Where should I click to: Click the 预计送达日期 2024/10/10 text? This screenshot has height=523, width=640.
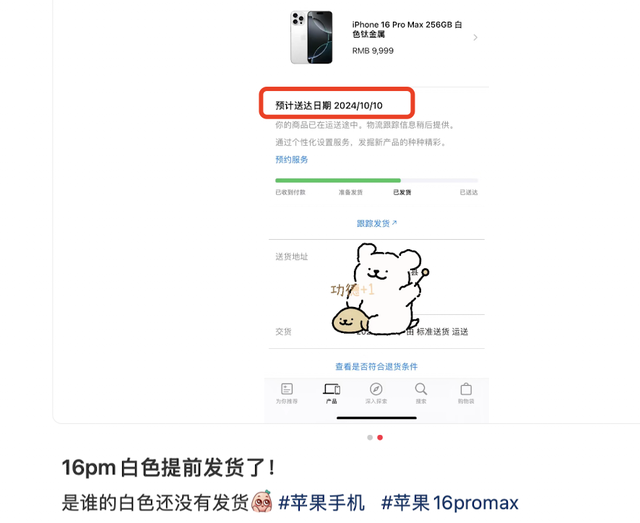(x=329, y=106)
